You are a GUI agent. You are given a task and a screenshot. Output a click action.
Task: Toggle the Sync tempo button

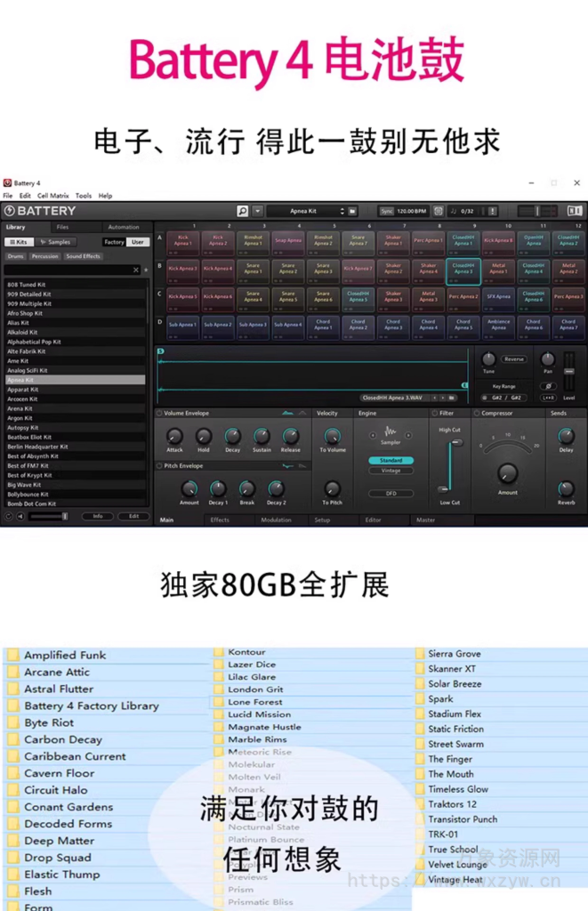click(x=387, y=211)
